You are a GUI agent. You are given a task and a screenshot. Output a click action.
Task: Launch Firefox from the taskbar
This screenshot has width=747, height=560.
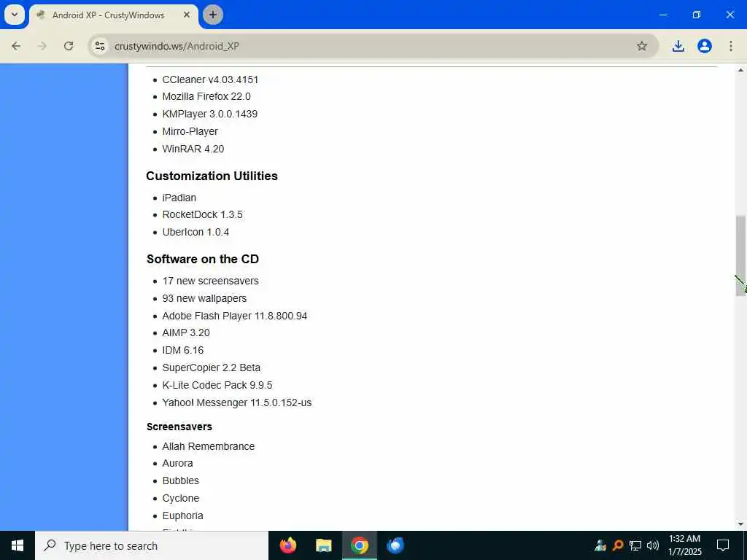(288, 545)
